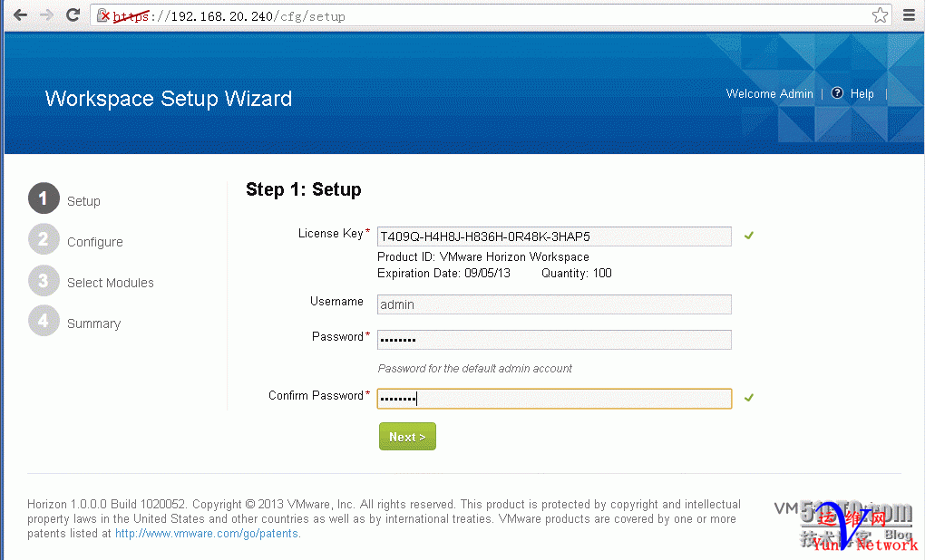The width and height of the screenshot is (925, 560).
Task: Click the Username field containing admin
Action: (x=554, y=304)
